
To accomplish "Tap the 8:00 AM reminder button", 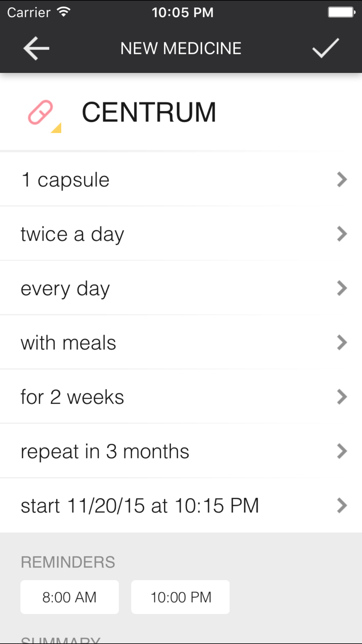I will (x=70, y=597).
